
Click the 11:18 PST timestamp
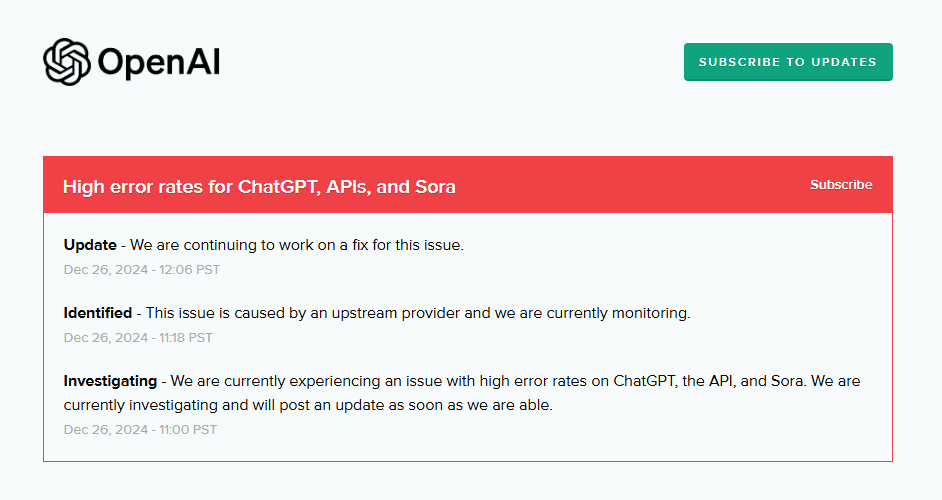[x=138, y=338]
